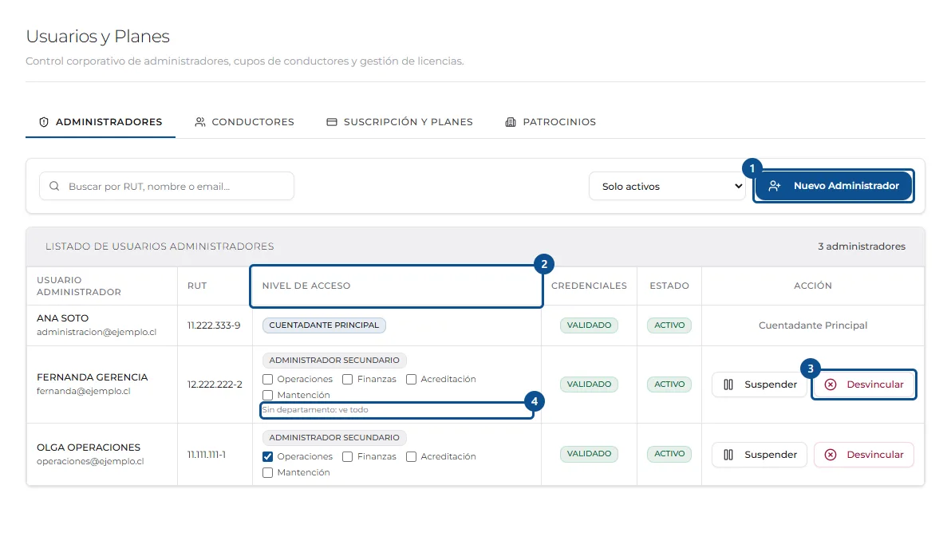Click the ACCIÓN column header
951x560 pixels.
pos(813,286)
